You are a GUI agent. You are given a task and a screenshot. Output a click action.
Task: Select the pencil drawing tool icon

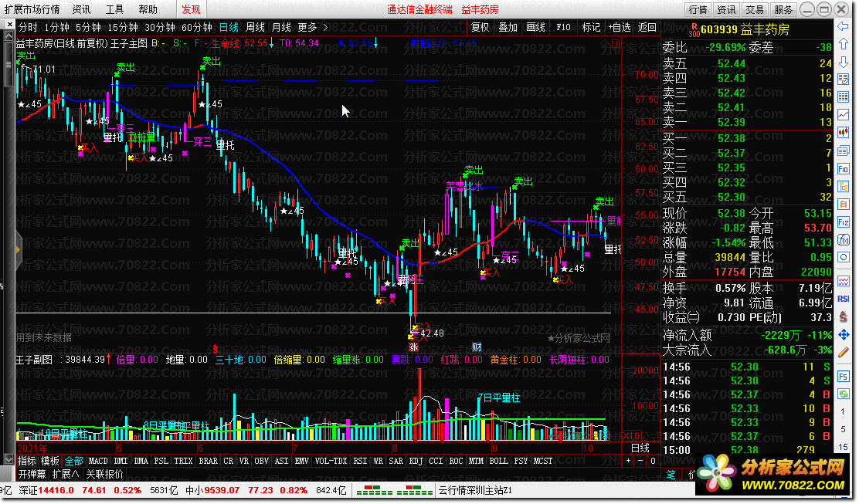[x=843, y=352]
